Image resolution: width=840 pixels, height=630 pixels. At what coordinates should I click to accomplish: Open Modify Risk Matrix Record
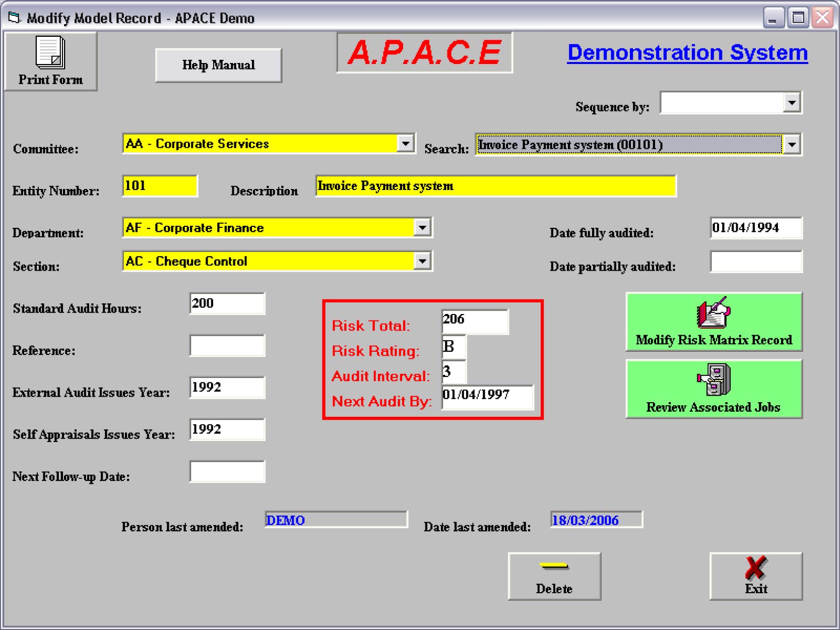point(714,322)
